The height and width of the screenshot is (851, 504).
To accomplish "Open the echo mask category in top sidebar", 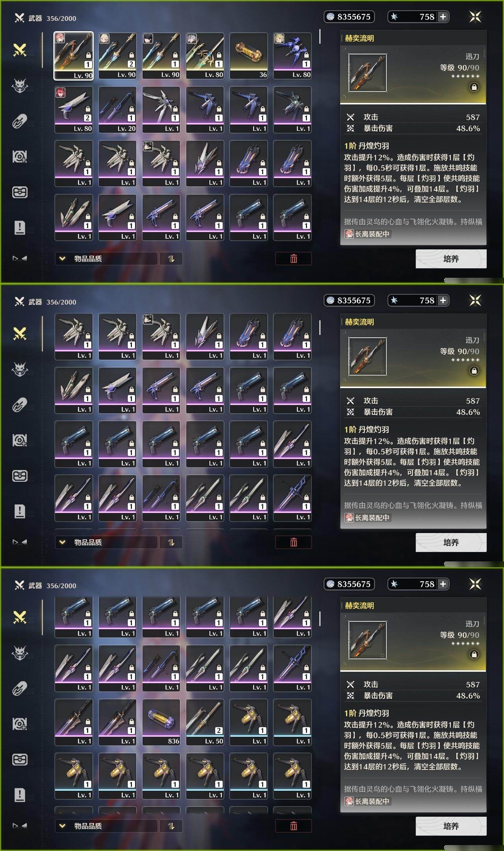I will click(x=20, y=85).
